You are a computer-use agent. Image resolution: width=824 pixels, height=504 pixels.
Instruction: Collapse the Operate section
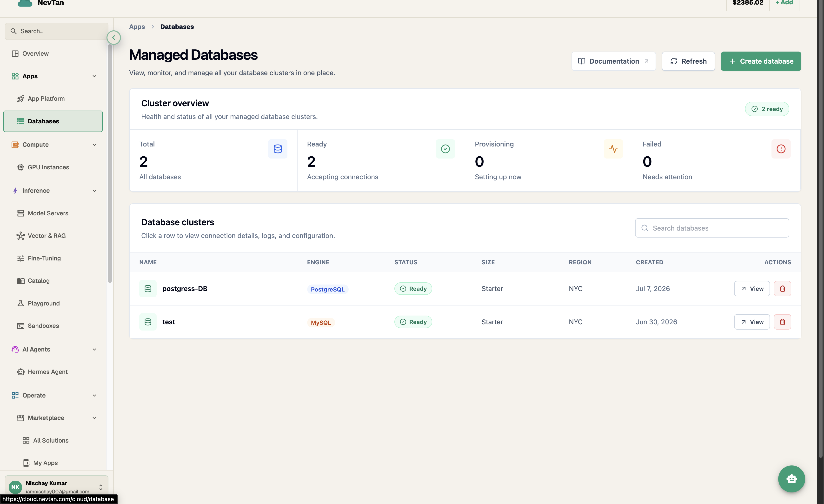click(x=94, y=395)
